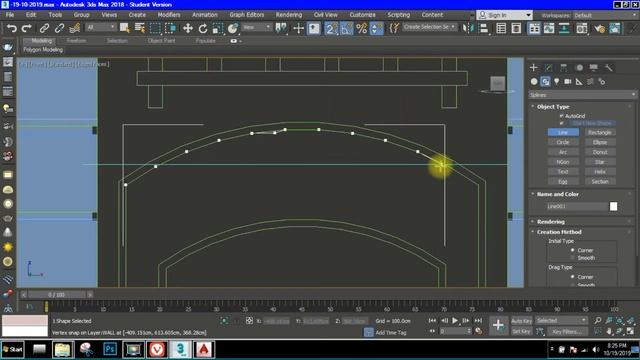The width and height of the screenshot is (640, 360).
Task: Click the Undo arrow icon
Action: point(11,28)
